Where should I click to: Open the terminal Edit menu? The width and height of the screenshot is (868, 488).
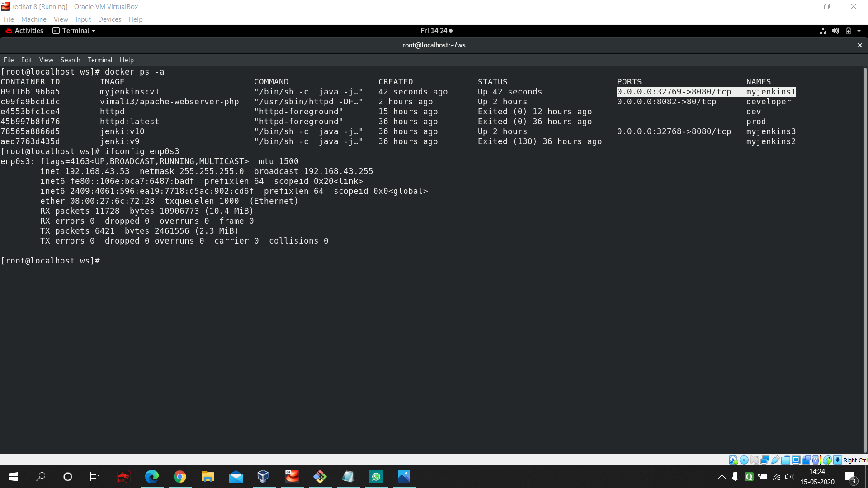tap(27, 60)
